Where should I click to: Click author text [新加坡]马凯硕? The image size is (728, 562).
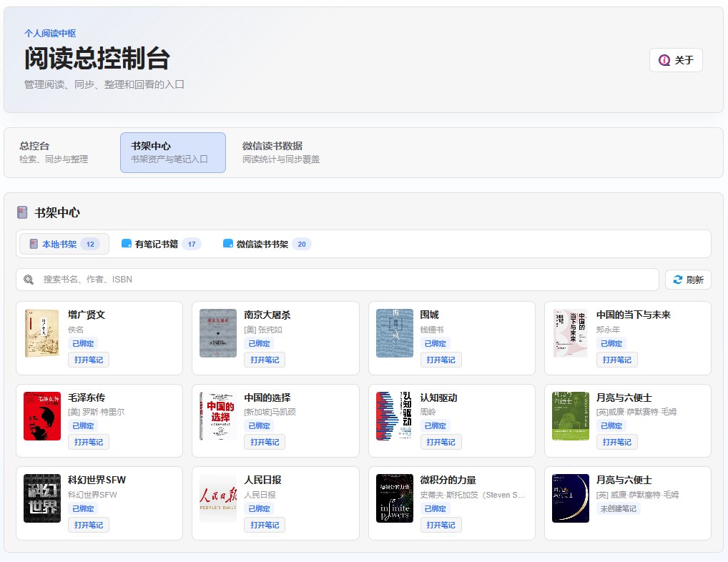[270, 412]
